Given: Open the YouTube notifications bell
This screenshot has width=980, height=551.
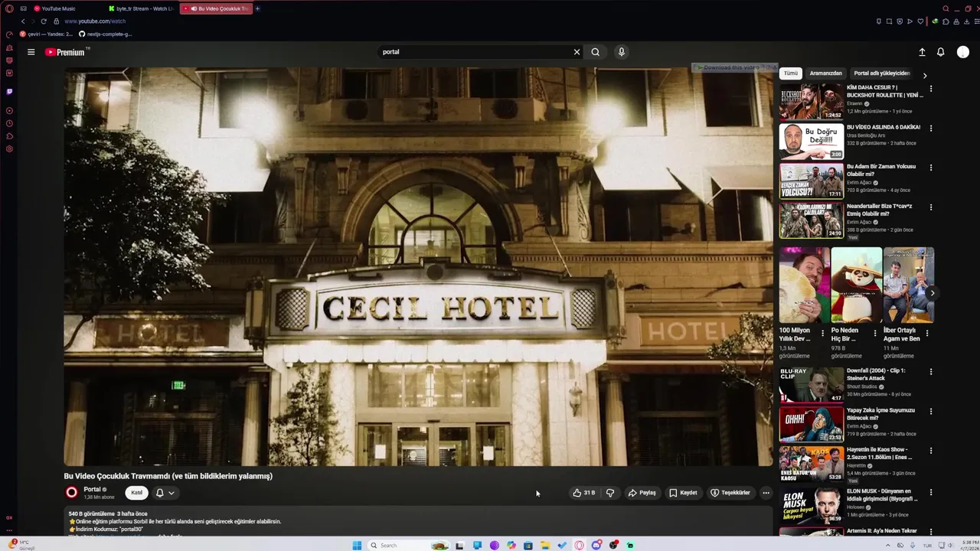Looking at the screenshot, I should pos(941,52).
